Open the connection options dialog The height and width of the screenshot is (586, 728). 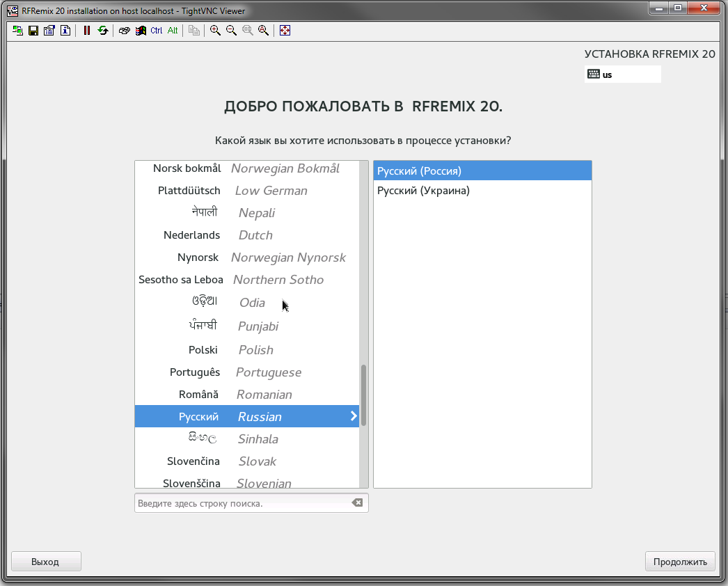pos(49,30)
